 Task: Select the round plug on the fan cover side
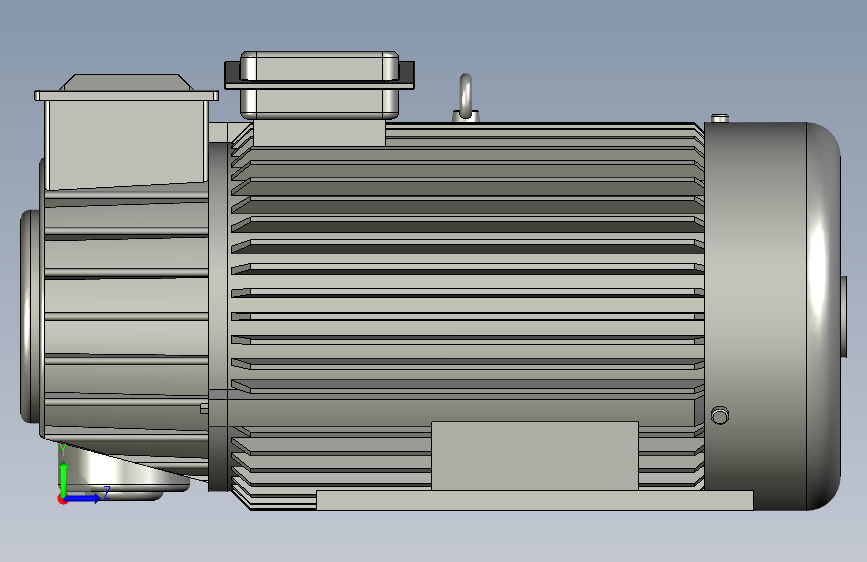click(719, 415)
